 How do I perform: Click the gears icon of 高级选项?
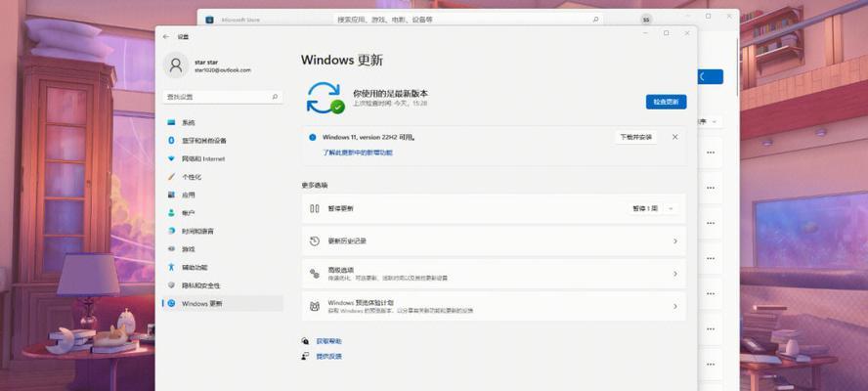coord(315,274)
